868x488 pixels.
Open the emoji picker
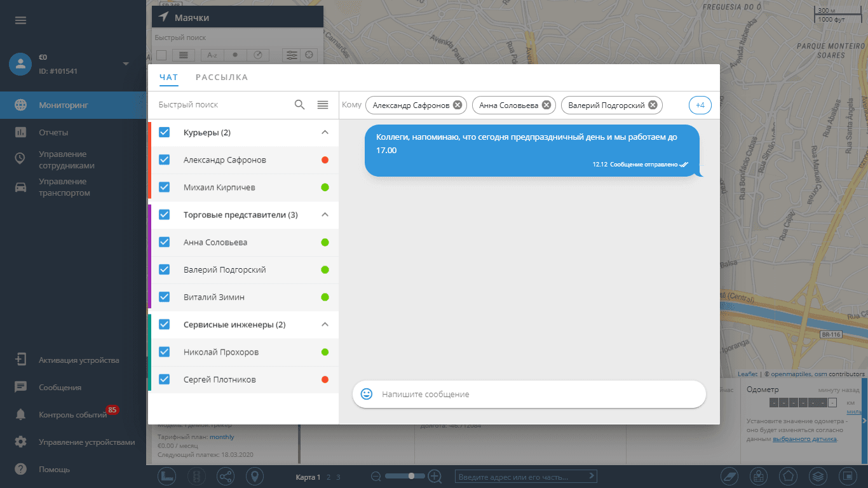click(x=367, y=394)
